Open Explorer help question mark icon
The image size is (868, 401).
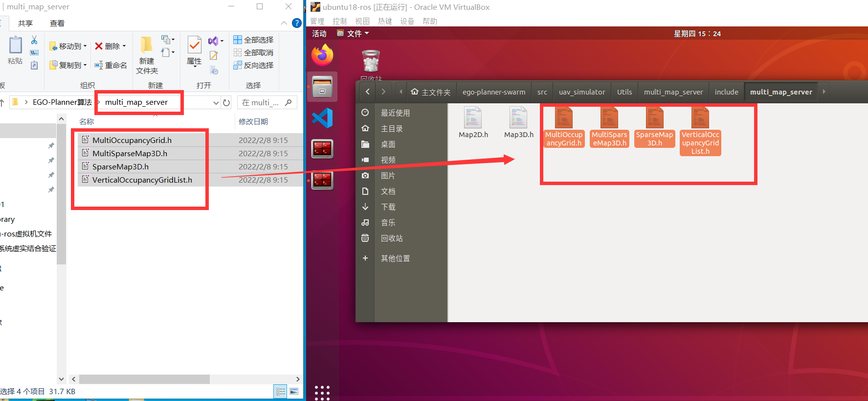[296, 23]
